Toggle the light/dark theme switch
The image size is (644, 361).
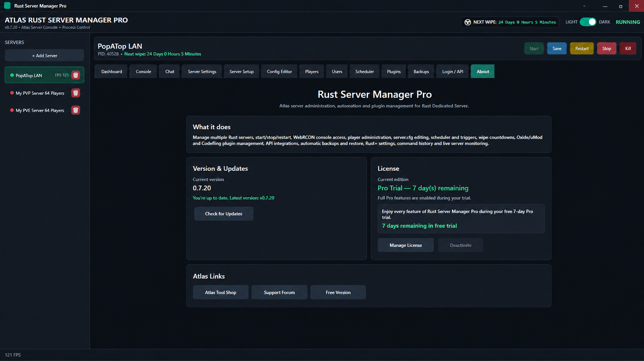pyautogui.click(x=588, y=22)
